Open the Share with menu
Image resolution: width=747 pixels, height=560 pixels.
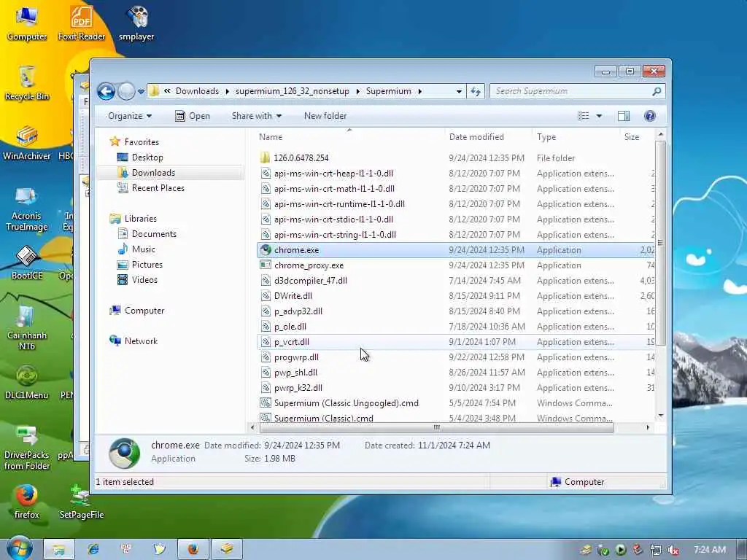(x=256, y=116)
